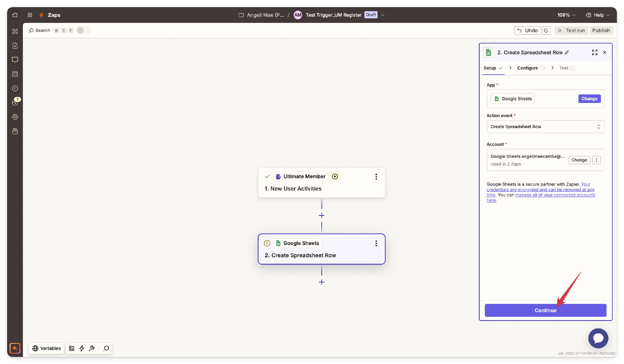Switch to the Test tab
Image resolution: width=624 pixels, height=364 pixels.
point(567,68)
